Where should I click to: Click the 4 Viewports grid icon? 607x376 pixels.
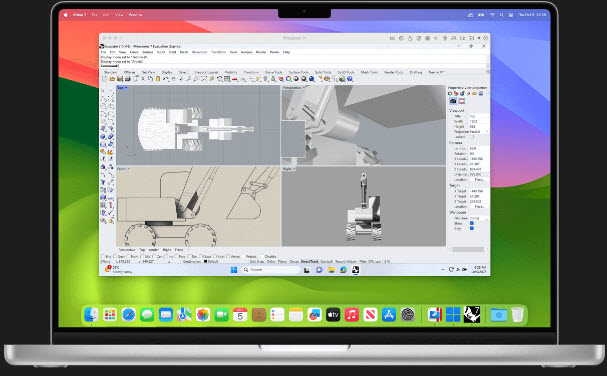pos(226,79)
